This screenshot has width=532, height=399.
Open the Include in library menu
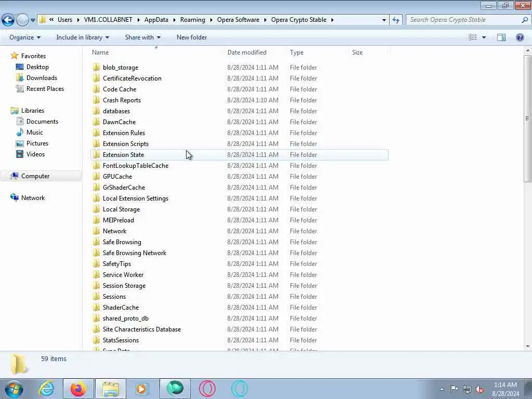pos(83,37)
